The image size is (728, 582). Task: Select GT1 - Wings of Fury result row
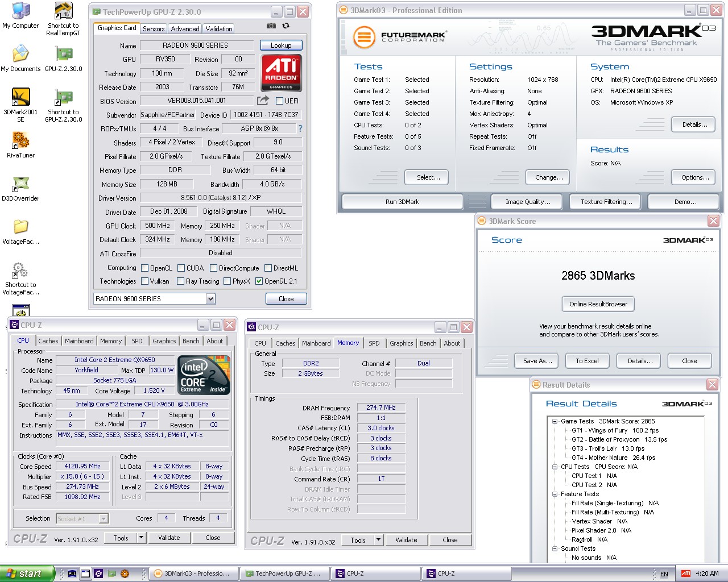click(615, 430)
